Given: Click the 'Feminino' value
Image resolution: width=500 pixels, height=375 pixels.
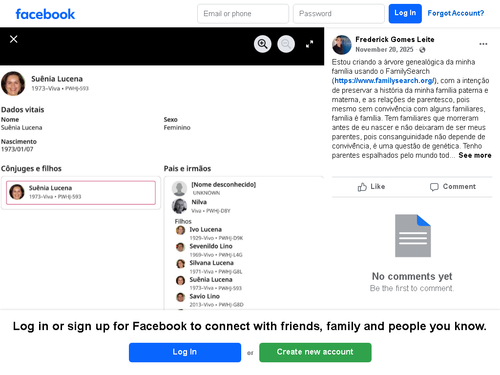Looking at the screenshot, I should pyautogui.click(x=177, y=128).
